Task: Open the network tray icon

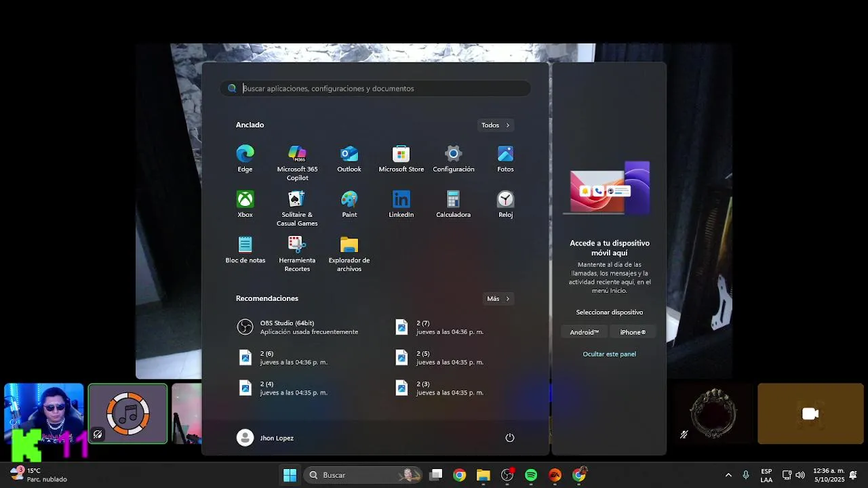Action: [x=787, y=475]
